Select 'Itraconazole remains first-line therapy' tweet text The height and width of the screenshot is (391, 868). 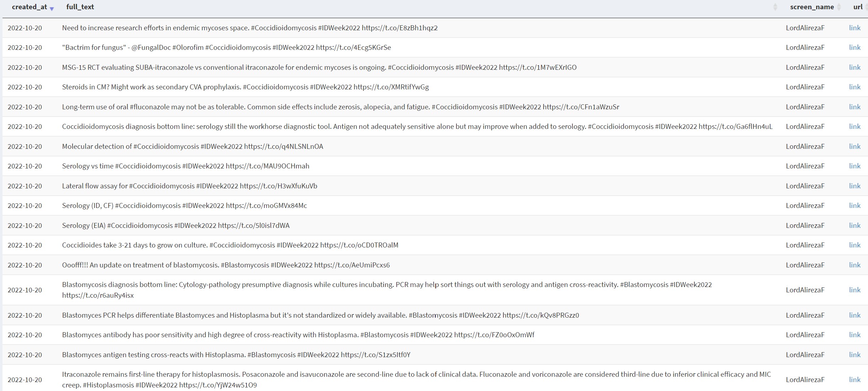(417, 380)
